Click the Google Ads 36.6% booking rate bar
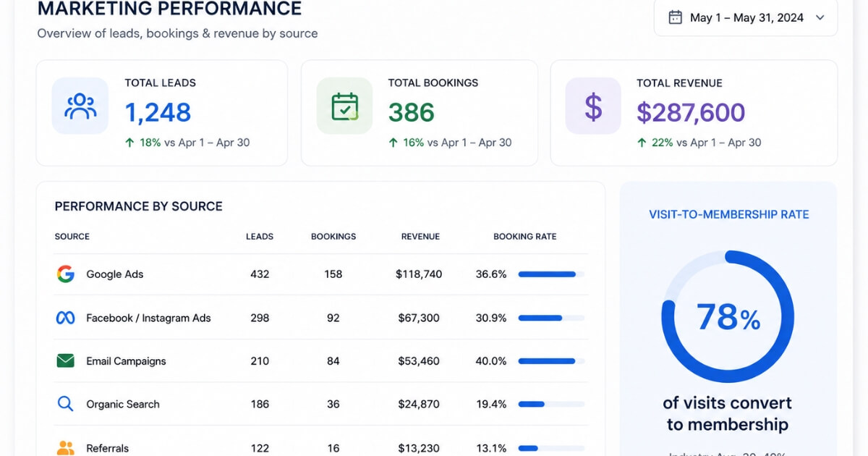Image resolution: width=868 pixels, height=456 pixels. click(551, 274)
